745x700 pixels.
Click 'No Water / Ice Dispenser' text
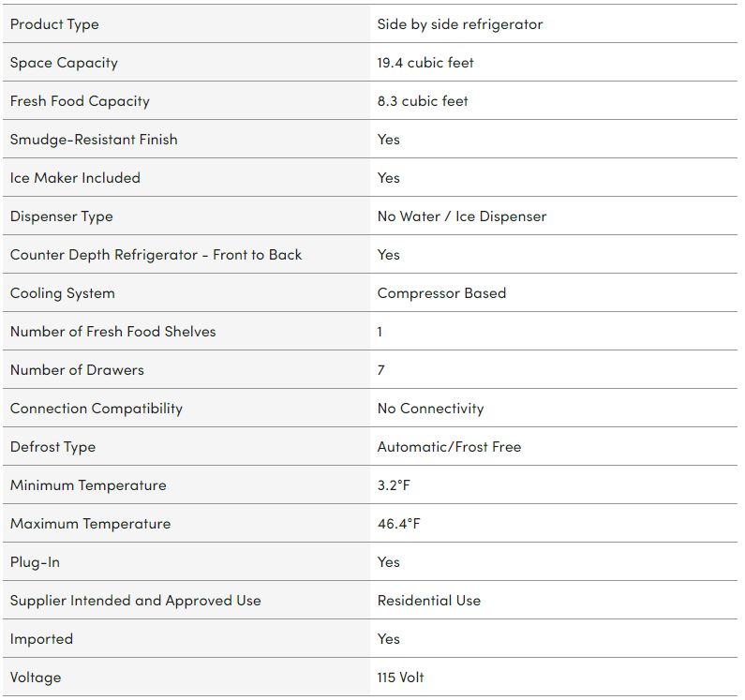pos(461,216)
